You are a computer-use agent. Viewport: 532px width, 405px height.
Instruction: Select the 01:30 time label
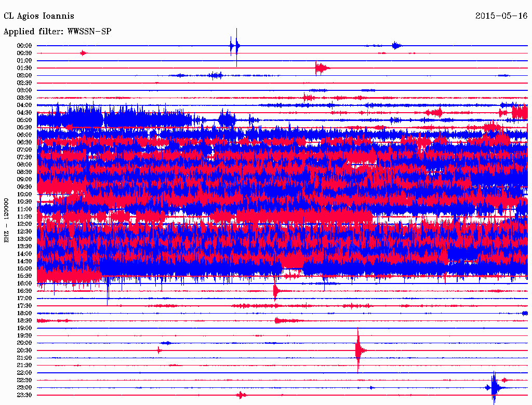click(x=24, y=68)
